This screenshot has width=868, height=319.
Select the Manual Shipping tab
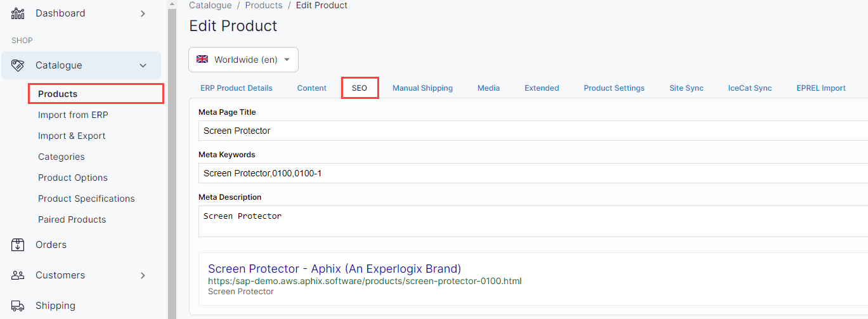pos(422,88)
